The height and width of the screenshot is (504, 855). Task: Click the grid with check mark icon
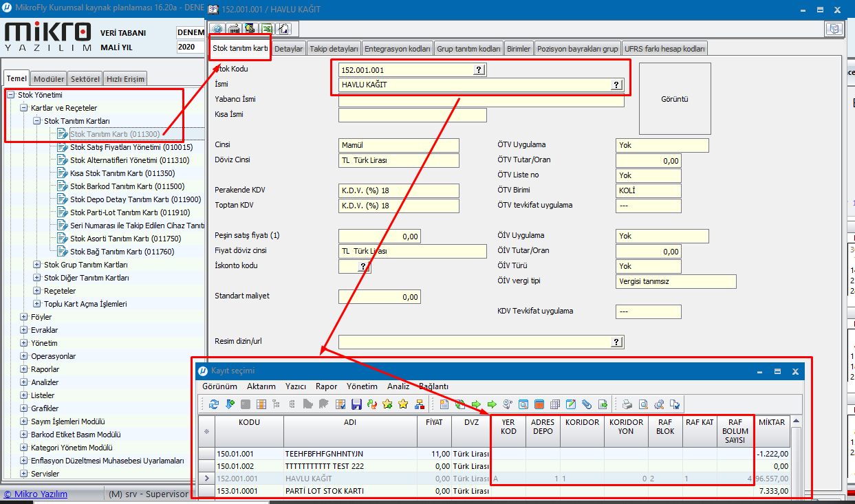point(340,404)
